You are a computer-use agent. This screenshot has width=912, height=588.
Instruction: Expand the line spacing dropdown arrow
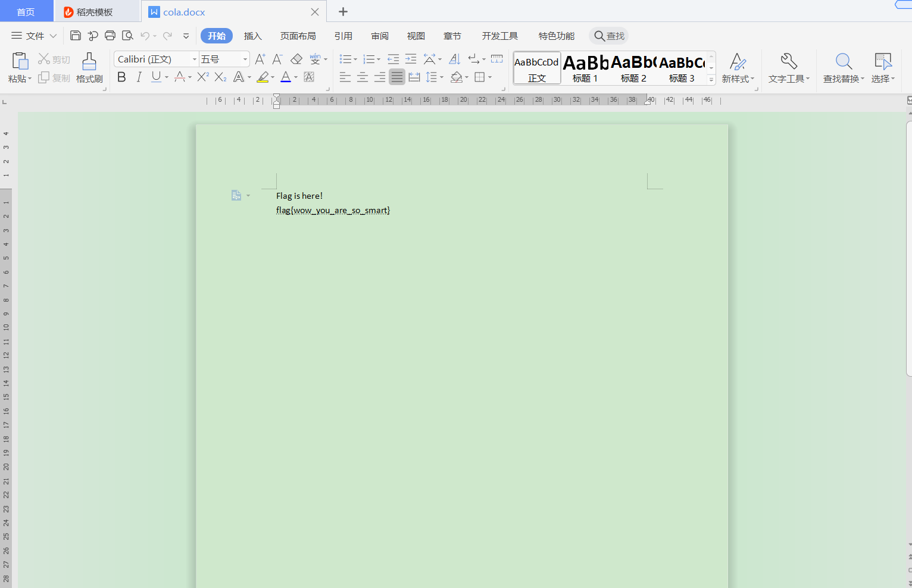click(442, 77)
